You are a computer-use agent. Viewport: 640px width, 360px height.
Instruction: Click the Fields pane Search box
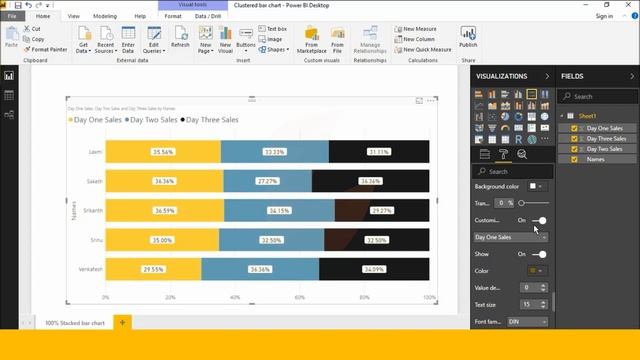coord(598,97)
